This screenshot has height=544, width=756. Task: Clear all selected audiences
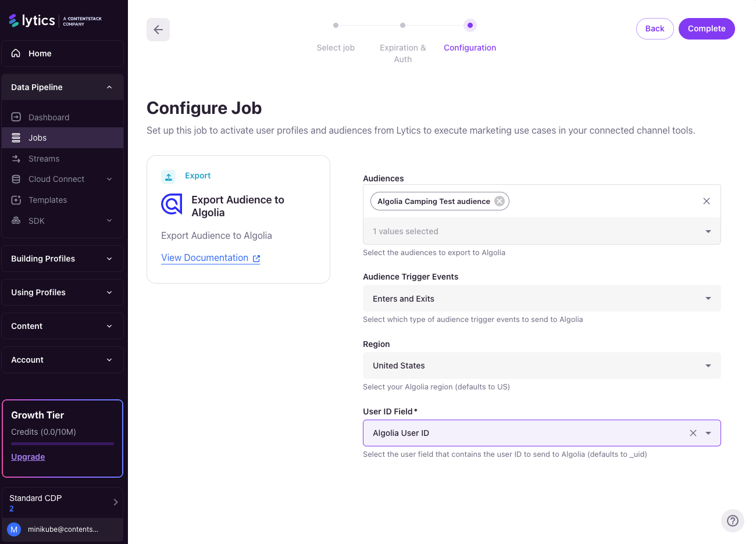click(x=707, y=201)
